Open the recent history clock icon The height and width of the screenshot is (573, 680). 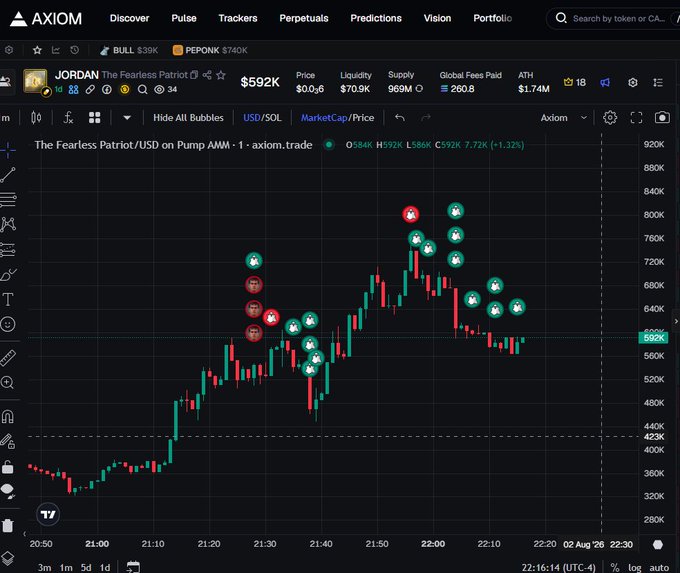75,50
